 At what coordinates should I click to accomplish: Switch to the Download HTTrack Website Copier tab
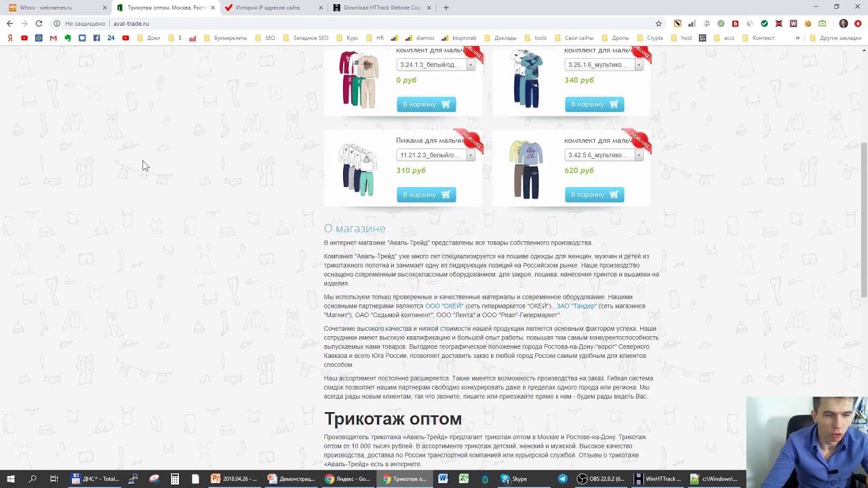click(x=382, y=7)
